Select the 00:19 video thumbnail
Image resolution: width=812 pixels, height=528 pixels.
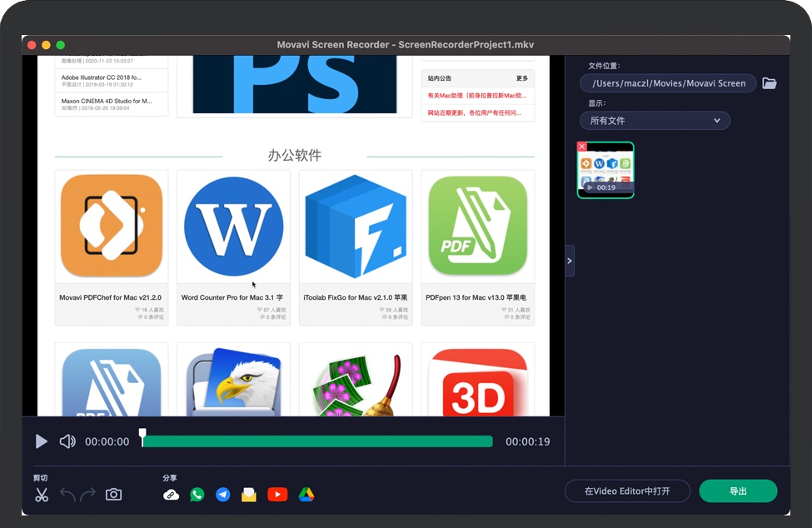click(605, 170)
